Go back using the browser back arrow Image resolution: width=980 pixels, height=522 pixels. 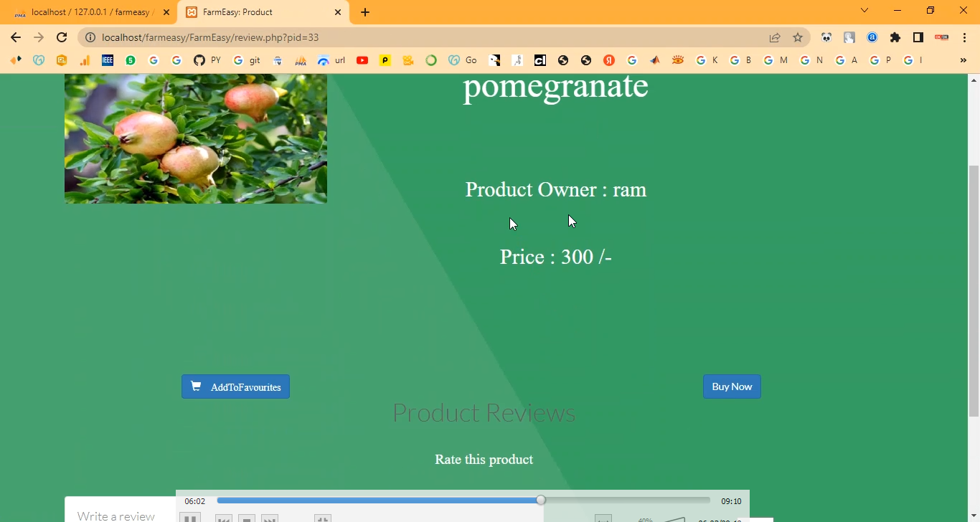pos(16,37)
